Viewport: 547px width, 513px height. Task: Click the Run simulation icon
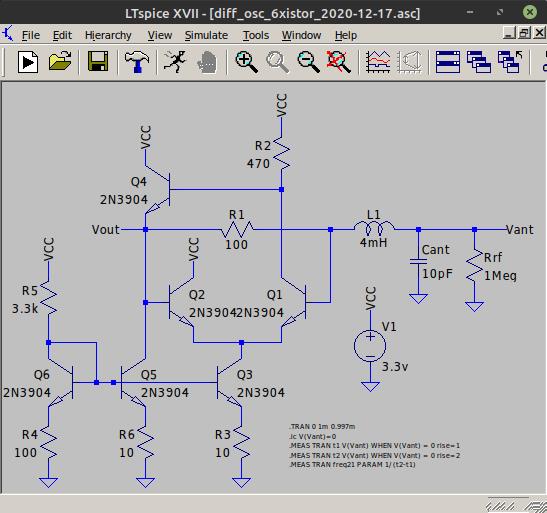point(28,62)
